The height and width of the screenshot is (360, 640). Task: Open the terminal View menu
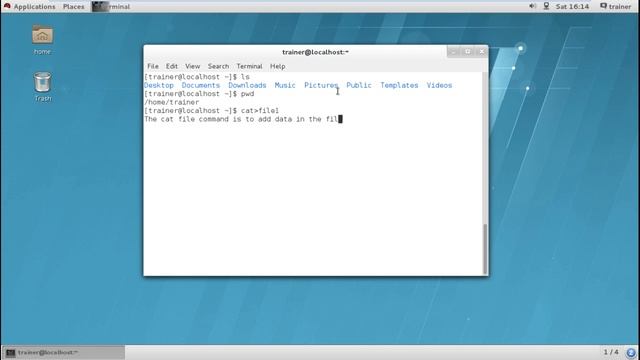(192, 66)
